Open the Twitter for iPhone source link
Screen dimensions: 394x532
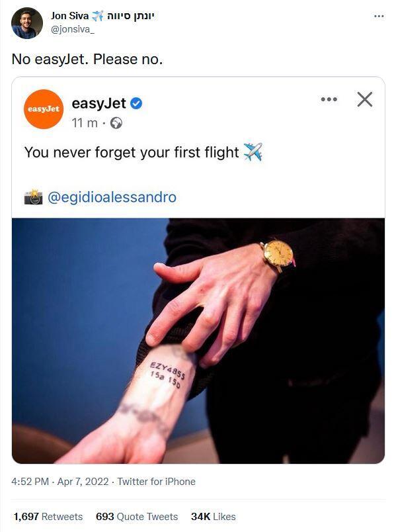pos(156,482)
